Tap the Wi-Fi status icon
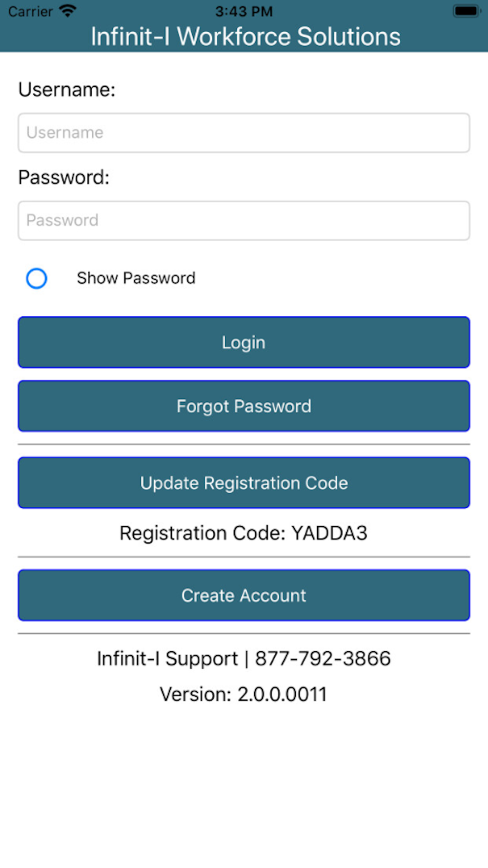 click(67, 11)
